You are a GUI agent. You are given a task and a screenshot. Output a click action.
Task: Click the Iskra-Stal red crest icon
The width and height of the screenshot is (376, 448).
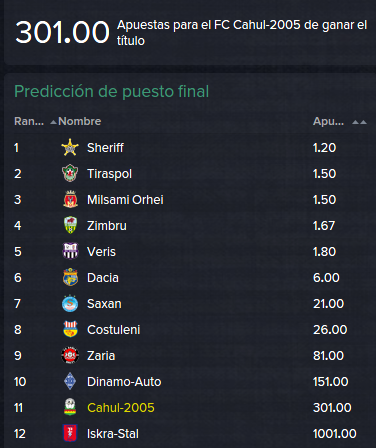tap(70, 433)
